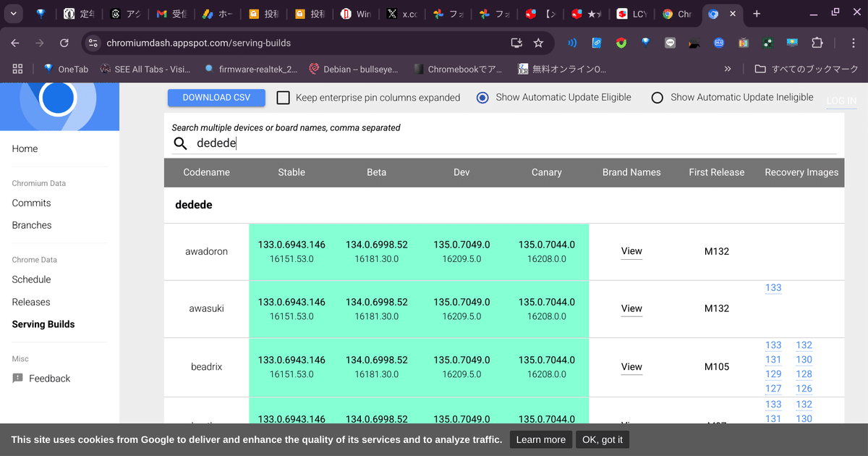The image size is (868, 456).
Task: Select Show Automatic Update Eligible
Action: (x=482, y=97)
